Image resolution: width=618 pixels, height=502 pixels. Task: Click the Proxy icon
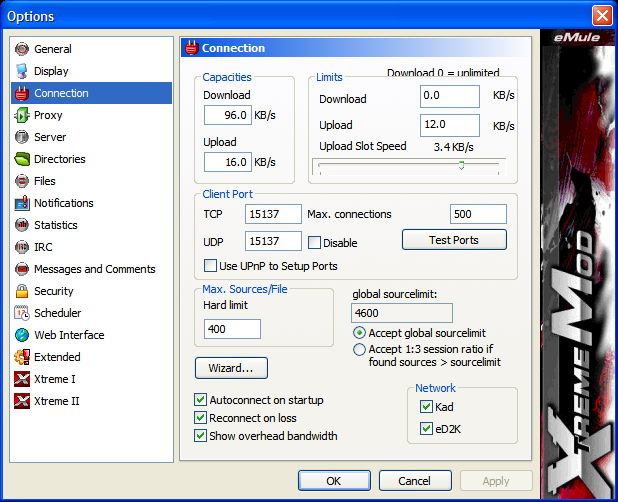point(22,115)
